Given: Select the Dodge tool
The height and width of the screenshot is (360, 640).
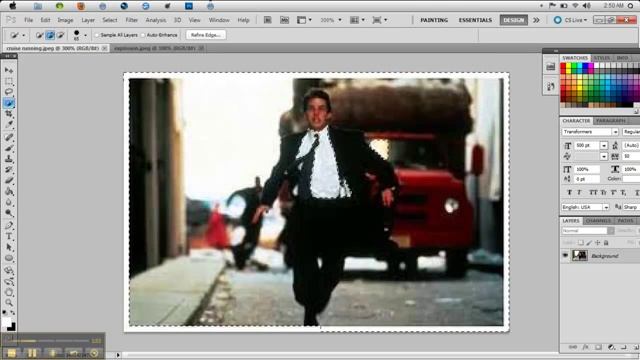Looking at the screenshot, I should 9,213.
